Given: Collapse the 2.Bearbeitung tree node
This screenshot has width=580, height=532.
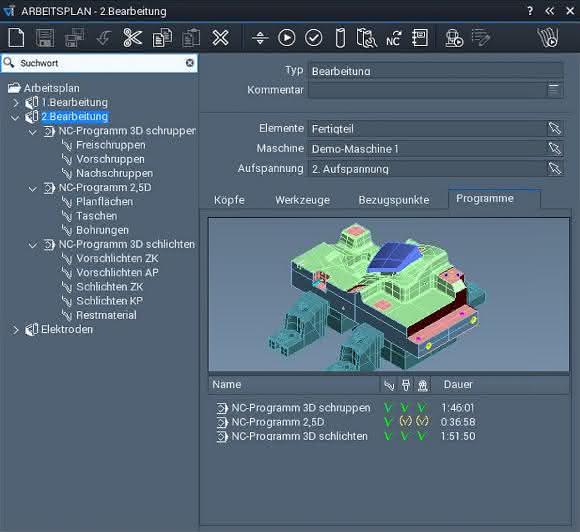Looking at the screenshot, I should click(x=15, y=118).
